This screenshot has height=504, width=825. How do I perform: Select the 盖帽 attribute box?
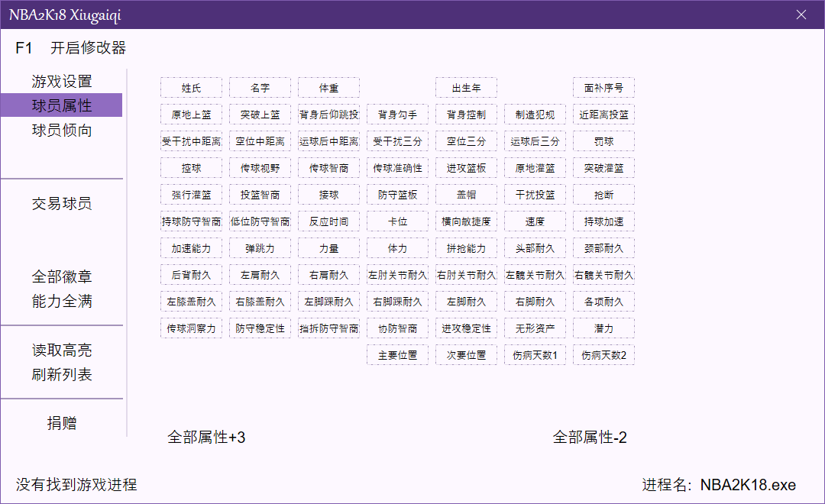click(x=466, y=195)
